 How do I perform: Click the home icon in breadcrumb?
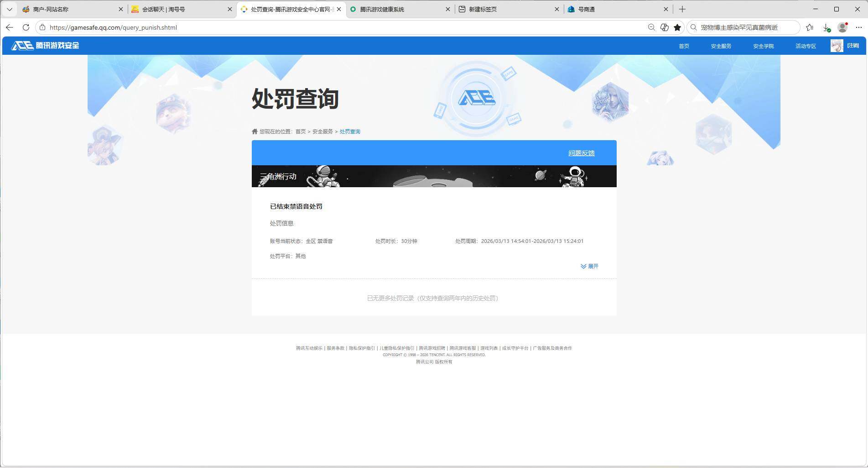(x=255, y=131)
